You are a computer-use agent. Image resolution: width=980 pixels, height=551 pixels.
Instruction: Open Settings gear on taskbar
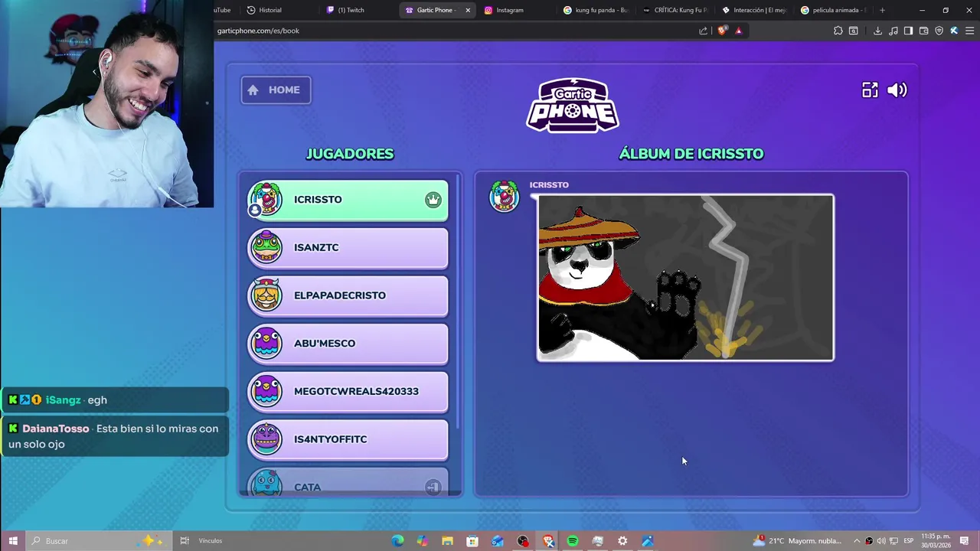[622, 541]
